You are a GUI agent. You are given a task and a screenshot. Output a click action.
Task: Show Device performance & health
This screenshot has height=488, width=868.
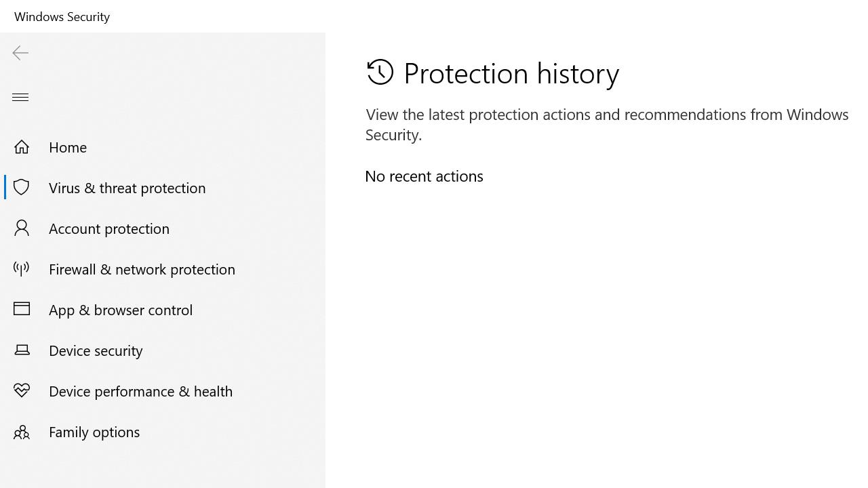[x=140, y=391]
